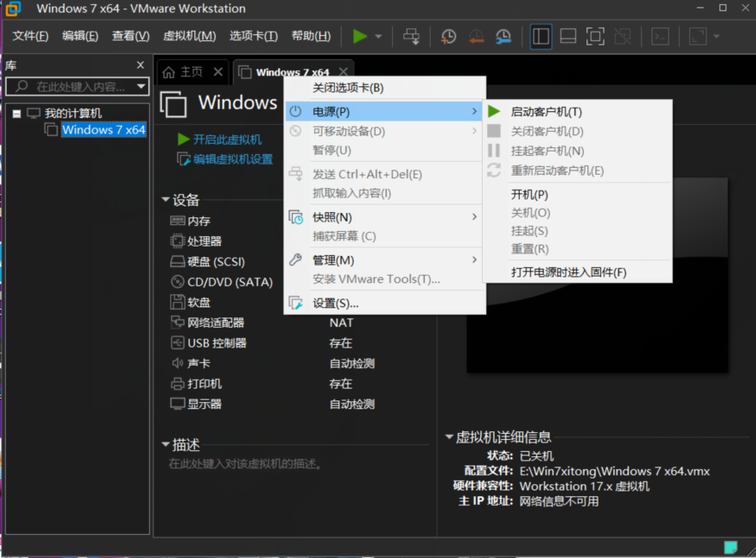Open the stretch display dropdown arrow

pos(716,36)
